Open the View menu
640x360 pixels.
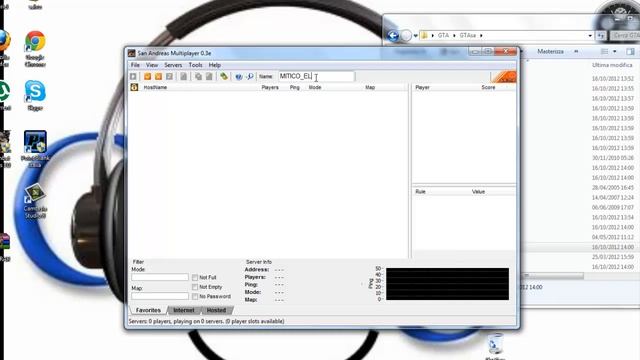coord(152,65)
